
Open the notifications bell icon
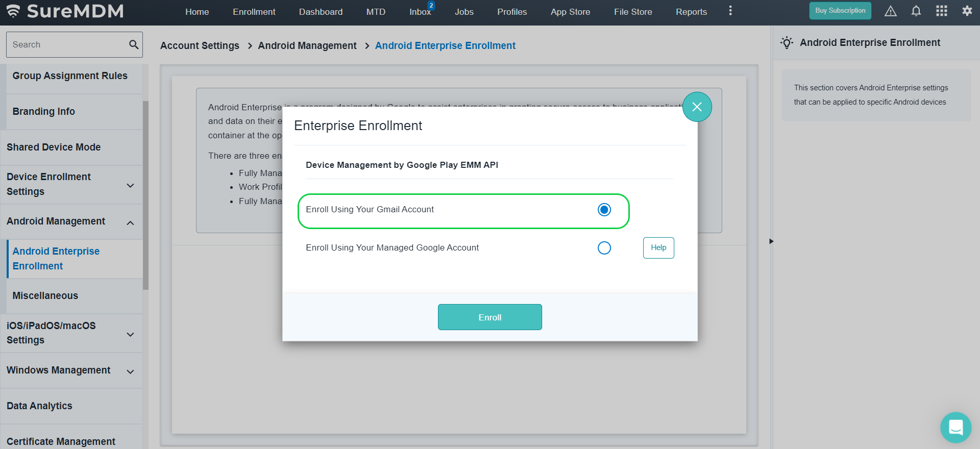click(x=916, y=11)
